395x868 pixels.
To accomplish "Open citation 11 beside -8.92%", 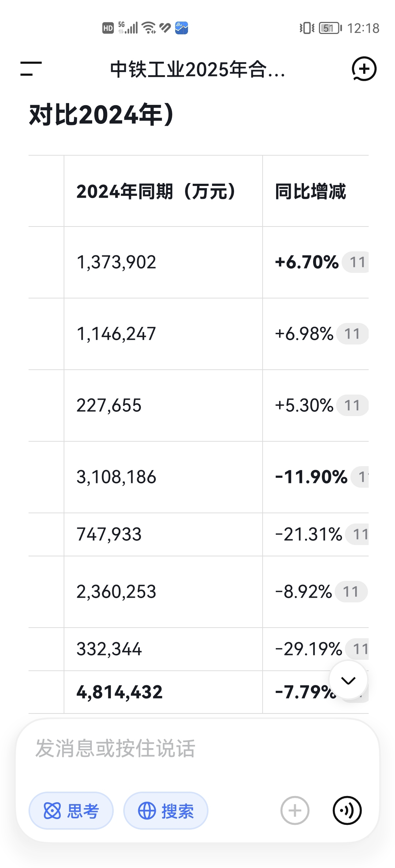I will pos(351,592).
